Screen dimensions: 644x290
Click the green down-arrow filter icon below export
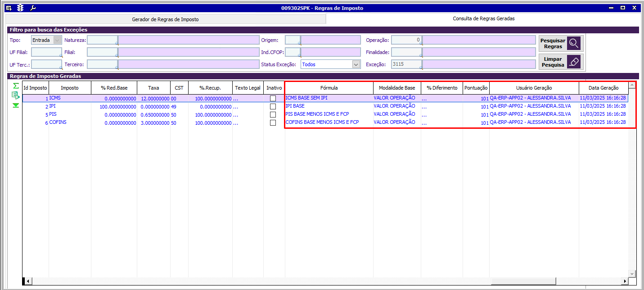(16, 105)
